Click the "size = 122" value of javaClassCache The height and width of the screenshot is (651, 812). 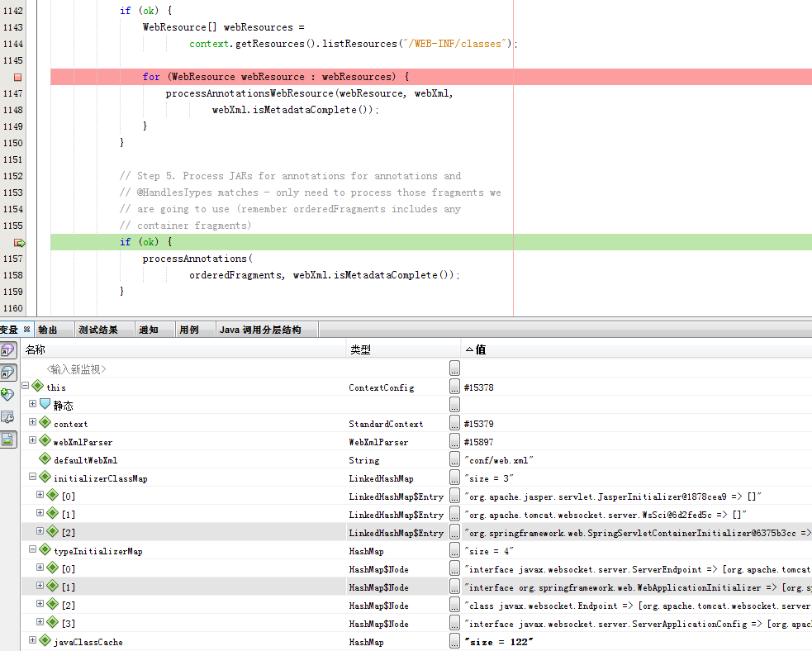(498, 642)
